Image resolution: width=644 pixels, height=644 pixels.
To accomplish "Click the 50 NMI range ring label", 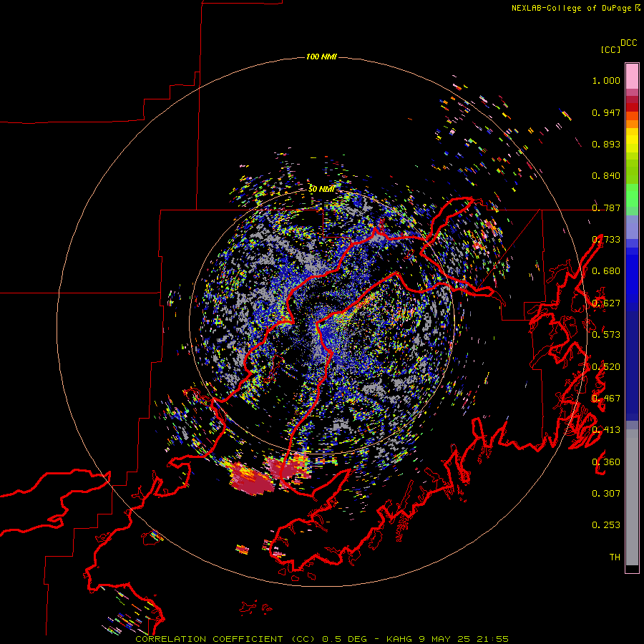I will pyautogui.click(x=321, y=190).
